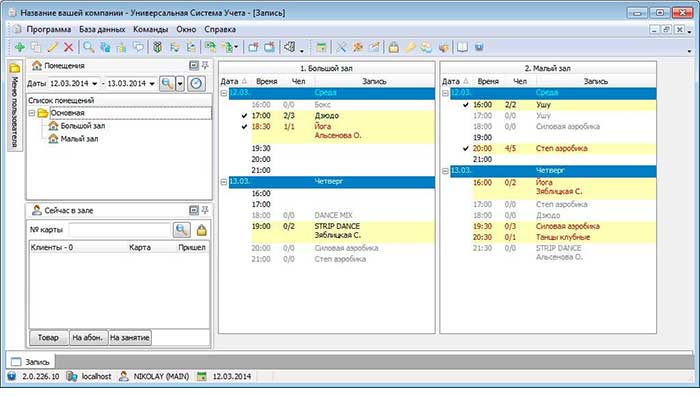Viewport: 700px width, 396px height.
Task: Click the На занятие button
Action: coord(129,338)
